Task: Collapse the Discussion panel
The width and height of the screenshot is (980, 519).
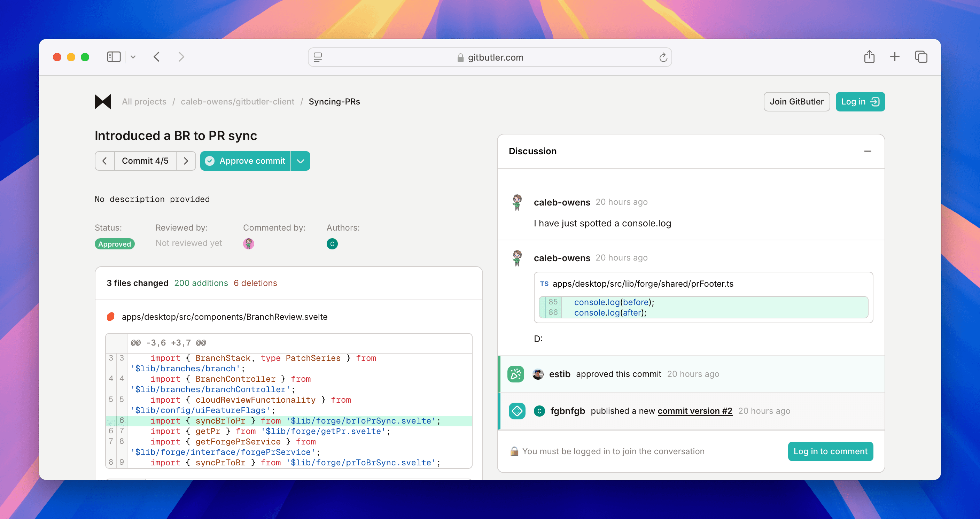Action: (868, 151)
